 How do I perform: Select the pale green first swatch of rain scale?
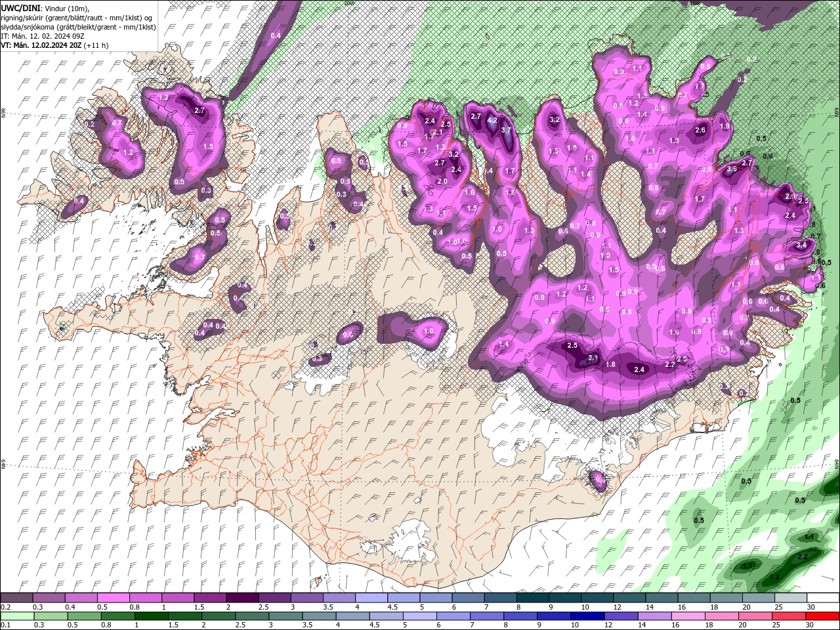[x=16, y=616]
